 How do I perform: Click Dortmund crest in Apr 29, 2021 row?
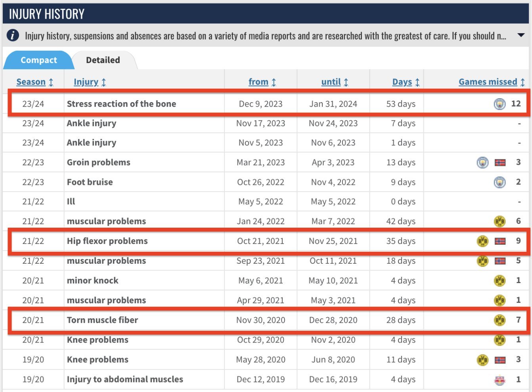(x=499, y=301)
